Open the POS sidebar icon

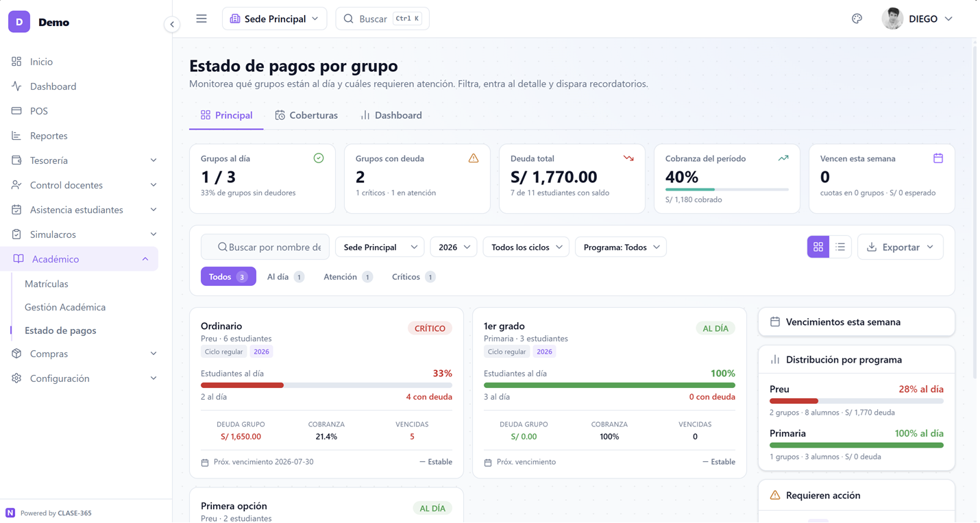[16, 111]
